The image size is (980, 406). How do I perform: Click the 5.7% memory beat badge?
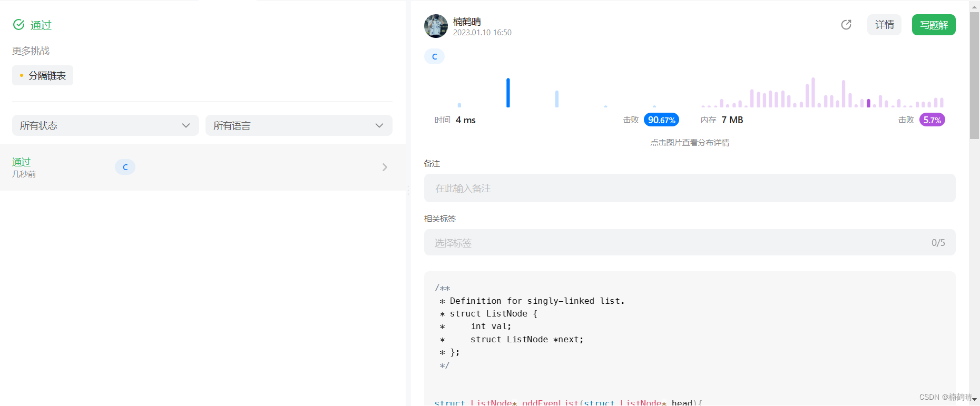coord(932,120)
